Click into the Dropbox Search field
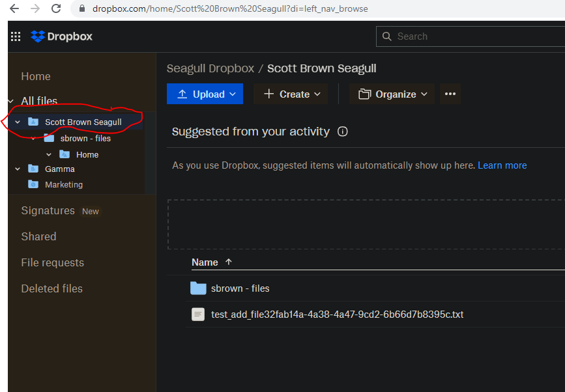The width and height of the screenshot is (565, 392). 476,36
